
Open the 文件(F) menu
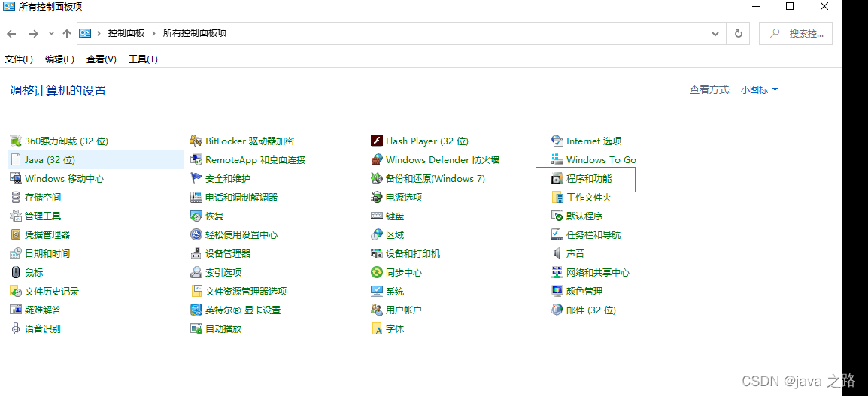point(19,59)
